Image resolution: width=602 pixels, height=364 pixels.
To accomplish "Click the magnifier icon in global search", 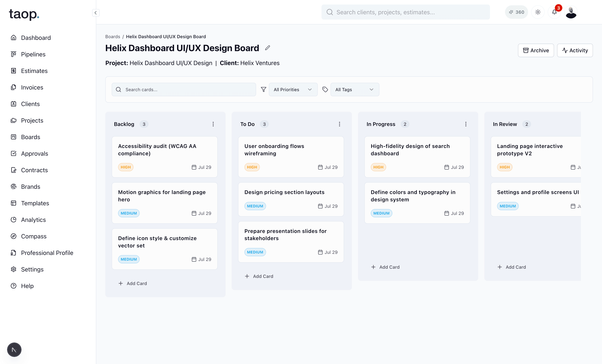I will pyautogui.click(x=330, y=12).
